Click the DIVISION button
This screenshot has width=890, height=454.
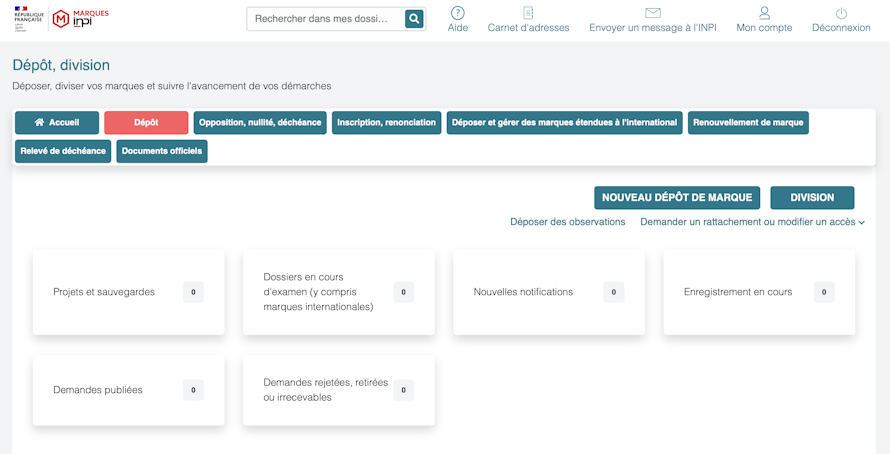click(812, 197)
